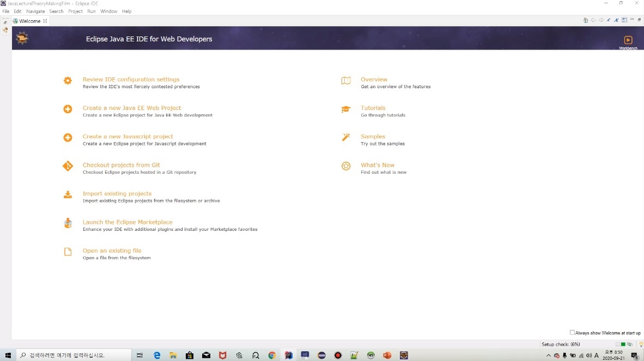
Task: Magnify Welcome page font size
Action: coord(616,20)
